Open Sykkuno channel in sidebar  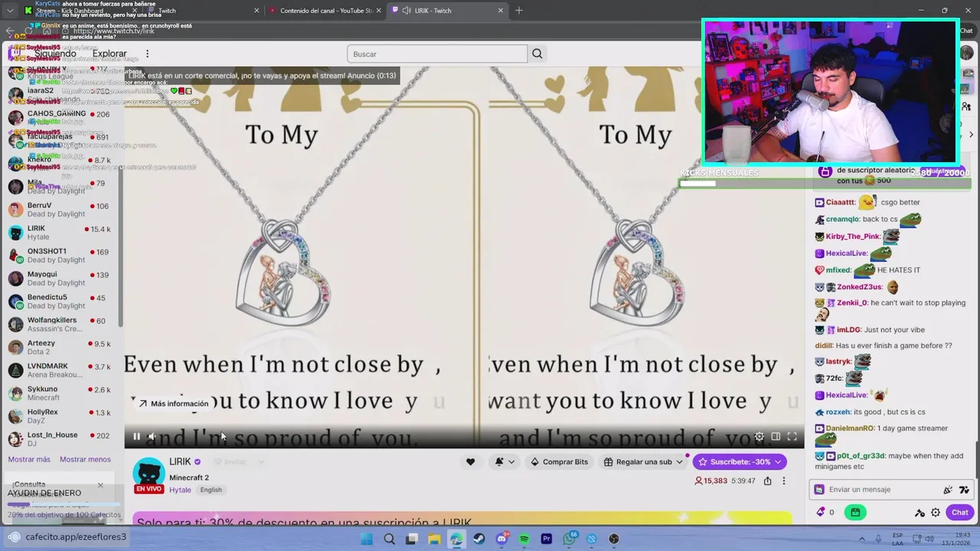click(x=60, y=393)
